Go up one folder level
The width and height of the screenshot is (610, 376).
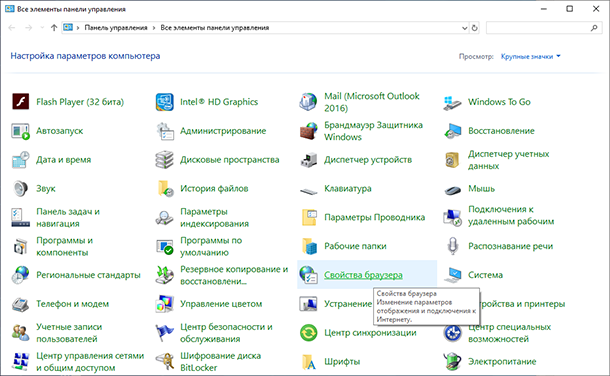click(54, 28)
